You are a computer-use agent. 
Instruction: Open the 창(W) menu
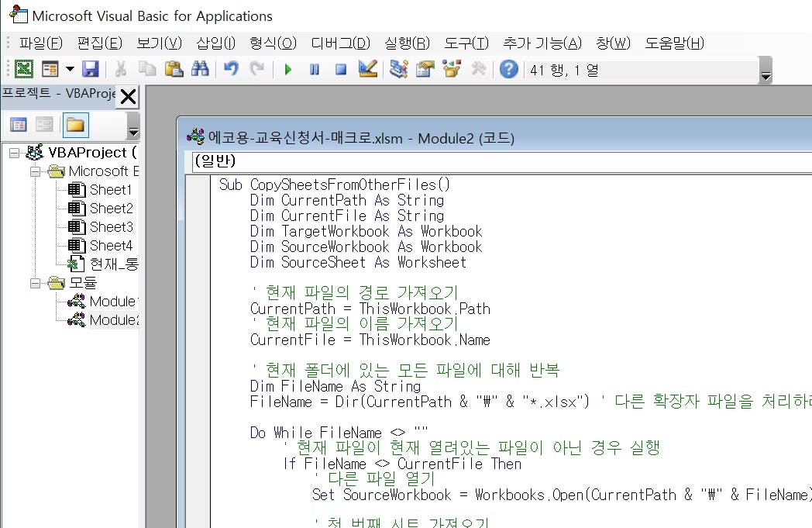point(613,43)
